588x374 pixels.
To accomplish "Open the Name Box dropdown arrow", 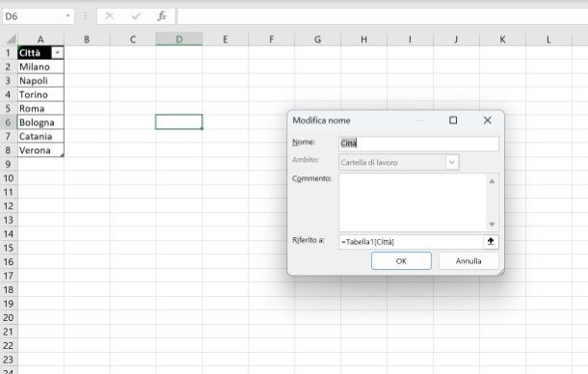I will click(x=67, y=16).
